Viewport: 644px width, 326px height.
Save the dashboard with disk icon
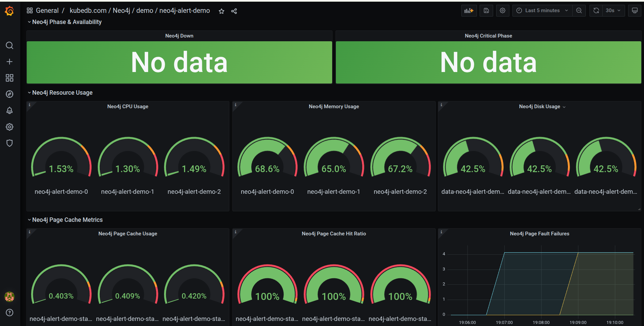pos(486,10)
